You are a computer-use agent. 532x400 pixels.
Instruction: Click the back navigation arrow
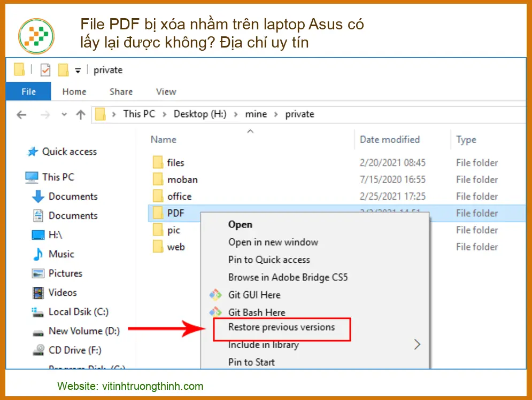coord(20,114)
